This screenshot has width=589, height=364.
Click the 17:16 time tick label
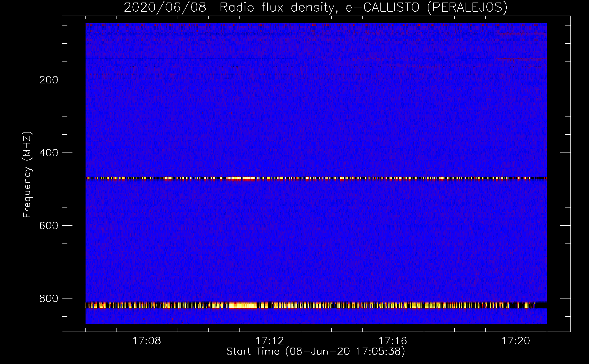click(393, 341)
